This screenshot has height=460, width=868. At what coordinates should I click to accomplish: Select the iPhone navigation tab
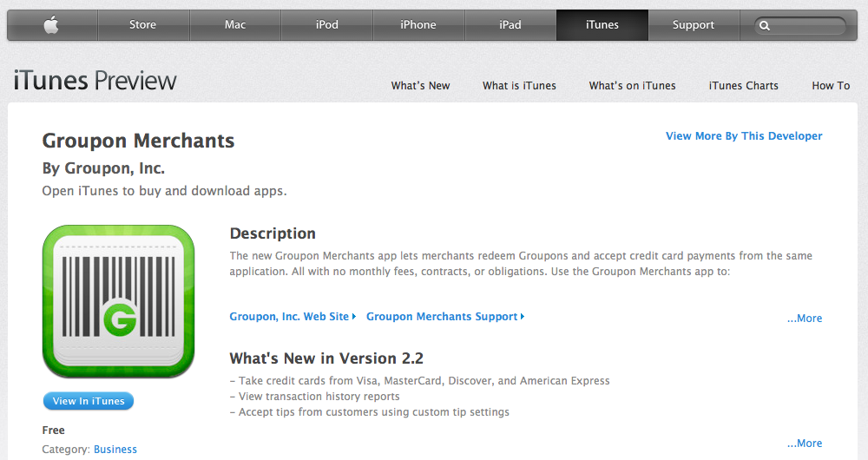click(x=418, y=25)
